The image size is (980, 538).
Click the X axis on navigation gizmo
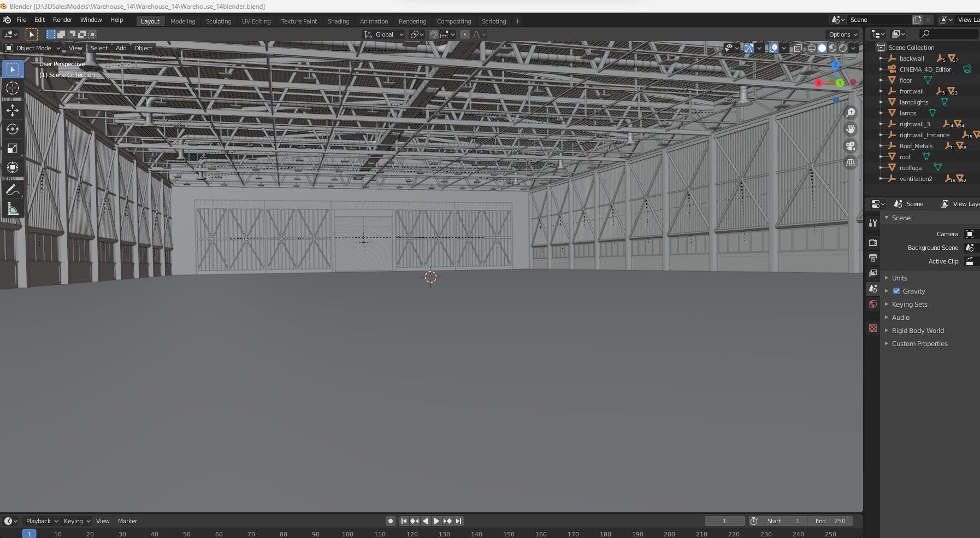point(818,83)
